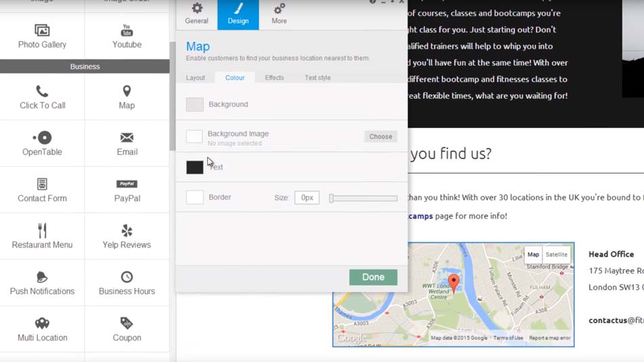Viewport: 644px width, 362px height.
Task: Add the Coupon widget
Action: click(x=127, y=329)
